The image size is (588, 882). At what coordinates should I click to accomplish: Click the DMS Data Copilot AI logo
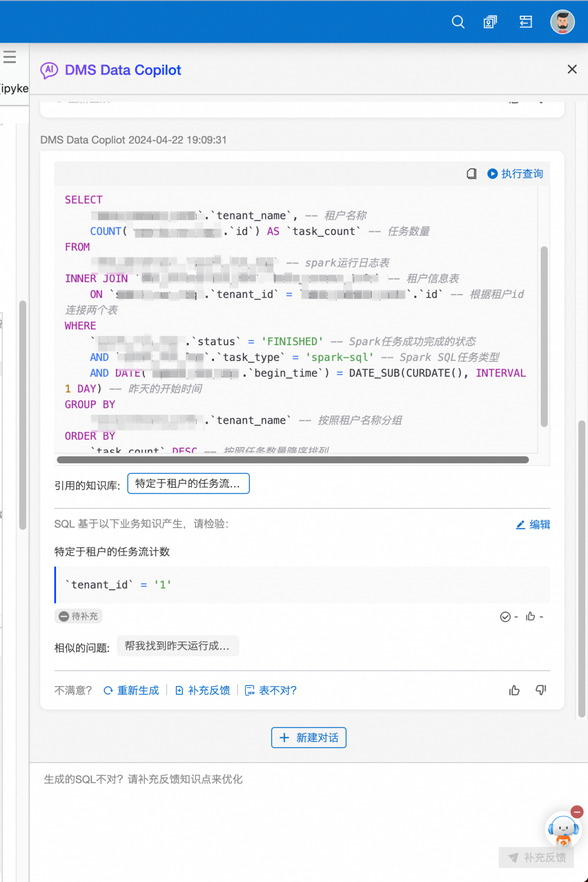[49, 70]
